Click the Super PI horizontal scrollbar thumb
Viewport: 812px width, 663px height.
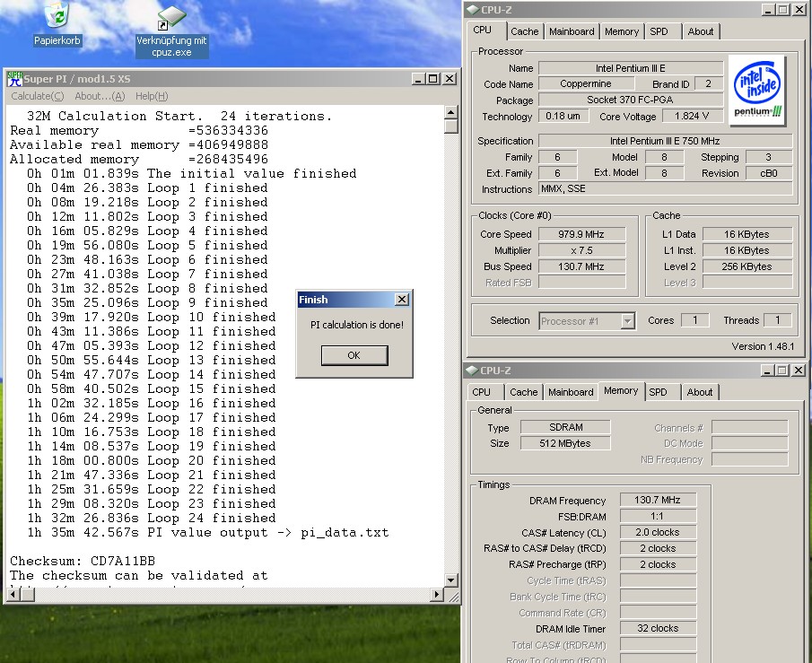28,595
